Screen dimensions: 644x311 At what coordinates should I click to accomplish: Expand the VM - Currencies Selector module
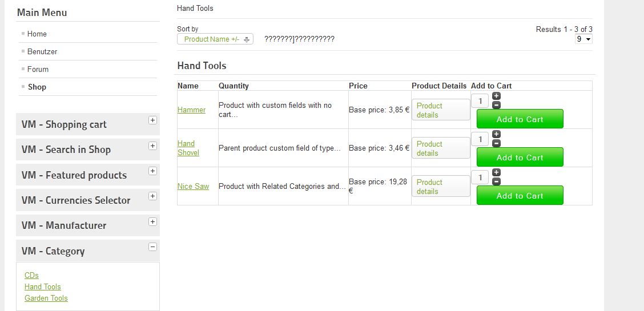point(152,196)
